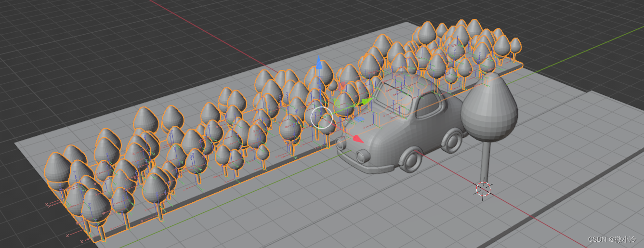Click the 3D cursor under the large tree
This screenshot has height=248, width=644.
pos(484,189)
